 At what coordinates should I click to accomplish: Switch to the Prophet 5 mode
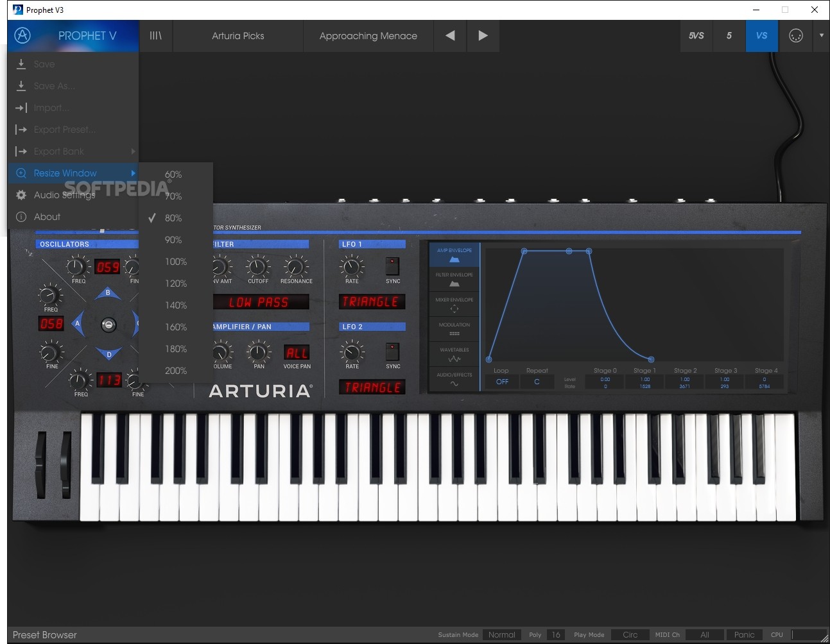coord(729,36)
